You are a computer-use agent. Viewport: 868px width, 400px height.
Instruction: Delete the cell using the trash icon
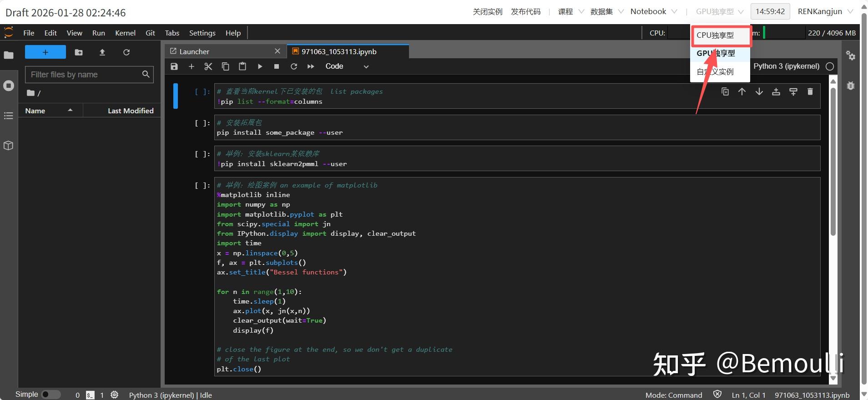pos(810,92)
